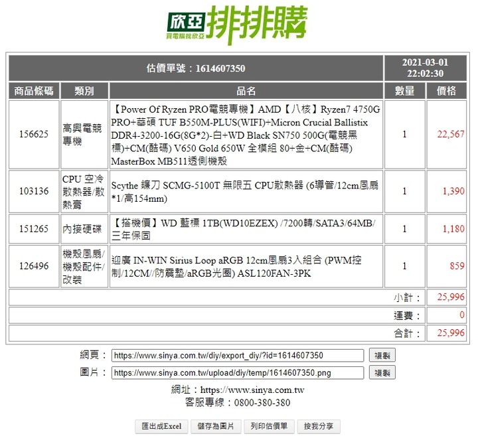Click the 類別 column header
Screen dimensions: 478x448
[x=84, y=91]
